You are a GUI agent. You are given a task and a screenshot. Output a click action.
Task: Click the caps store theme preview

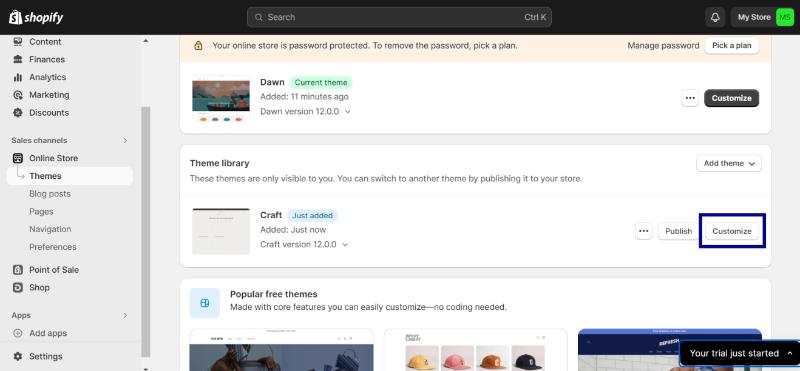pyautogui.click(x=475, y=350)
